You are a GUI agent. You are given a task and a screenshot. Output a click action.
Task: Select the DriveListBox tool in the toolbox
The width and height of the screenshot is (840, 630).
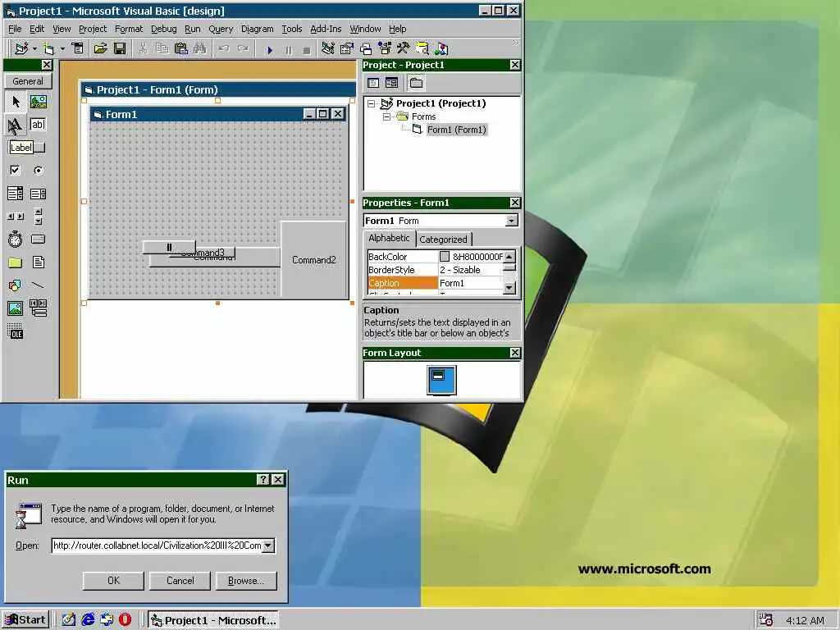(38, 239)
